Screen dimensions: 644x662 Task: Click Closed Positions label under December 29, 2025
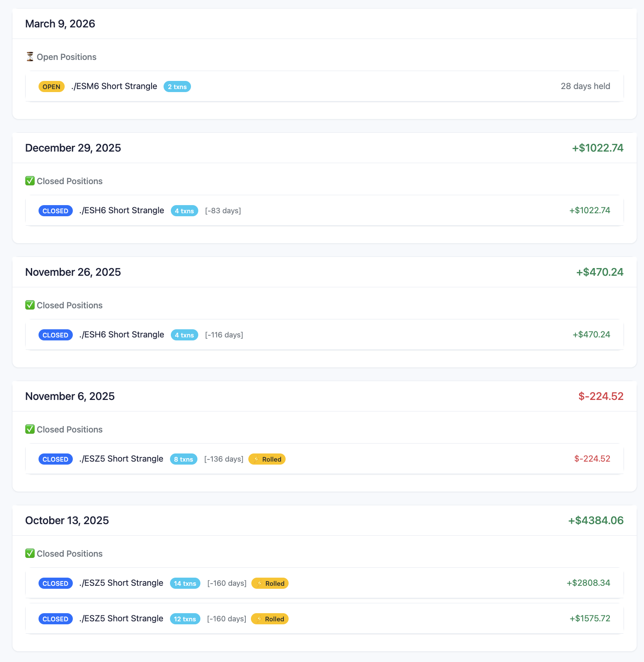point(70,181)
